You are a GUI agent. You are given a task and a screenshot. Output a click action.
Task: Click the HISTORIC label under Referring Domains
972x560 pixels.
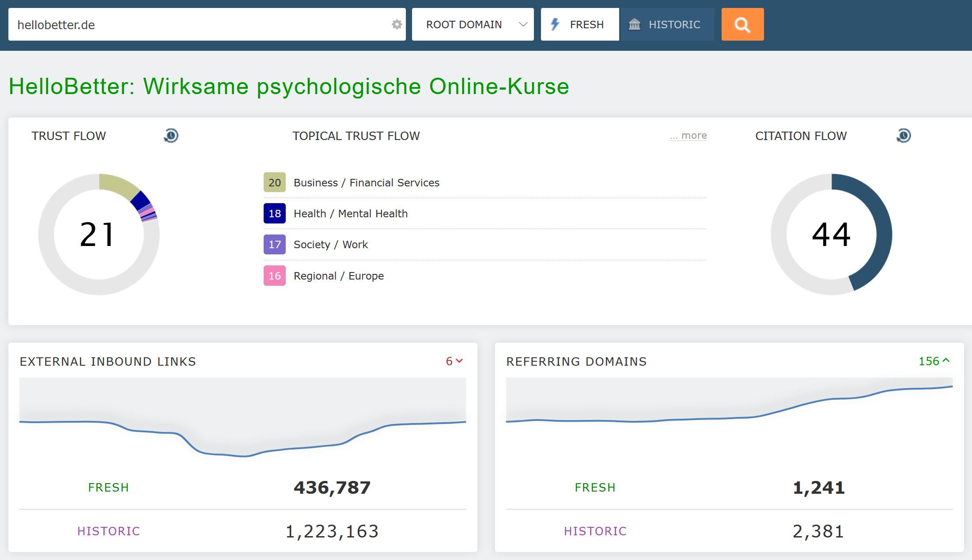click(x=595, y=531)
